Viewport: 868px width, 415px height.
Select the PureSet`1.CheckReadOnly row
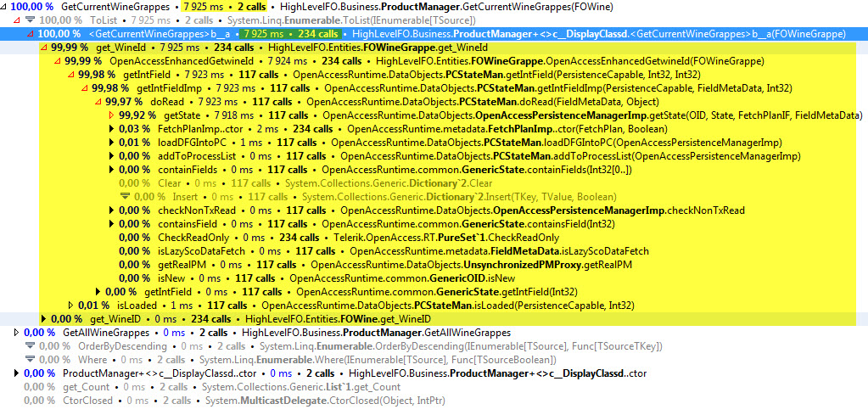coord(339,238)
